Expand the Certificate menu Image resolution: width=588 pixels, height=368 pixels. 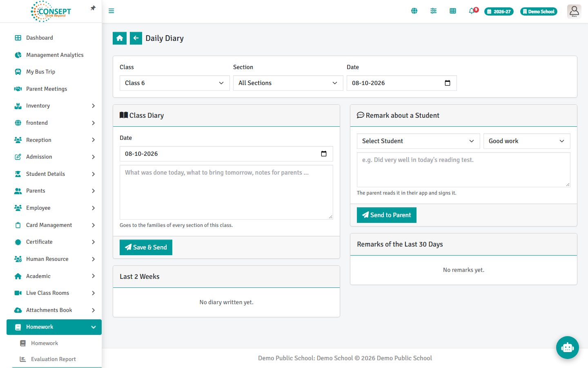(54, 242)
